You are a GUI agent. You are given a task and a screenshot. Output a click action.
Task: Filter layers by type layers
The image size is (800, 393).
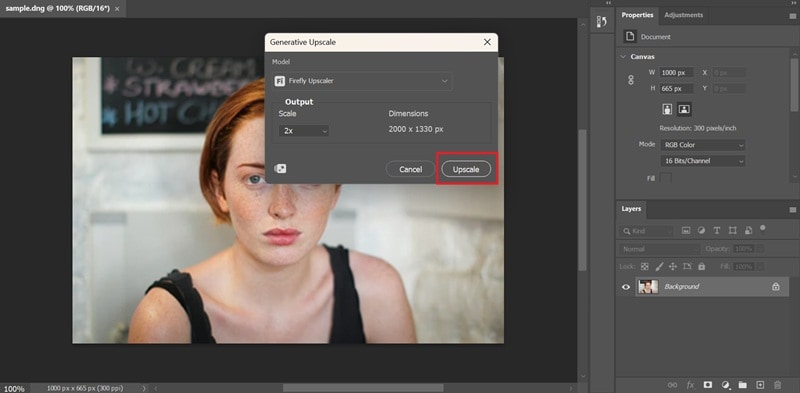pyautogui.click(x=716, y=231)
